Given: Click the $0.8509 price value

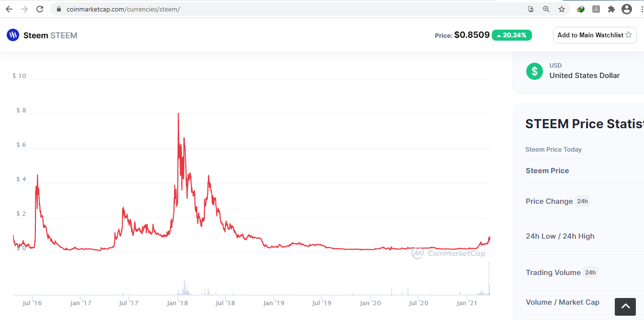Looking at the screenshot, I should click(472, 35).
